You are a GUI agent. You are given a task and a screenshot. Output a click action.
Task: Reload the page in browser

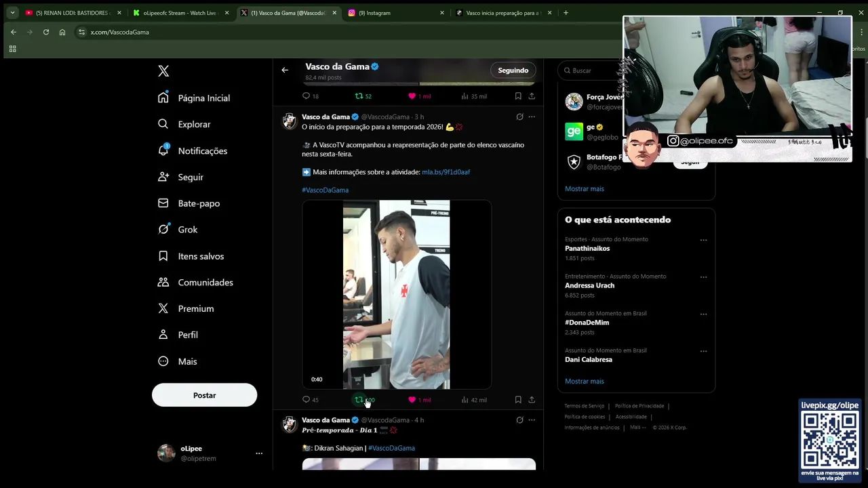tap(46, 32)
